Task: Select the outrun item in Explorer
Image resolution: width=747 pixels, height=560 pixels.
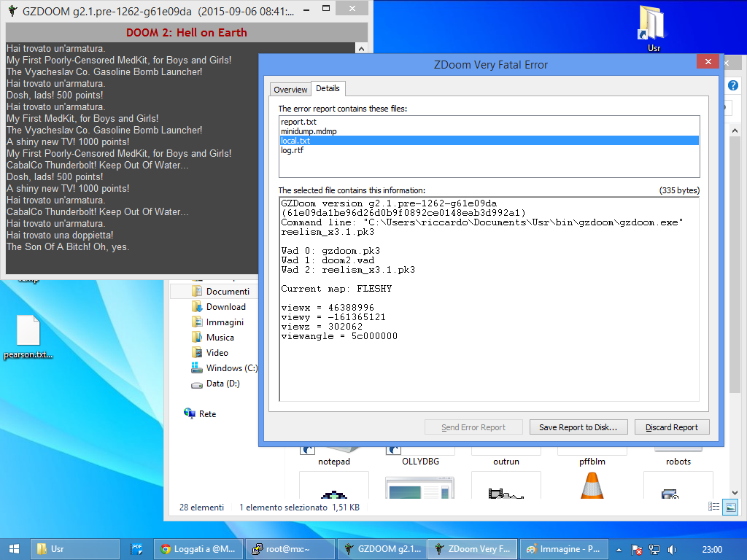Action: [x=506, y=457]
